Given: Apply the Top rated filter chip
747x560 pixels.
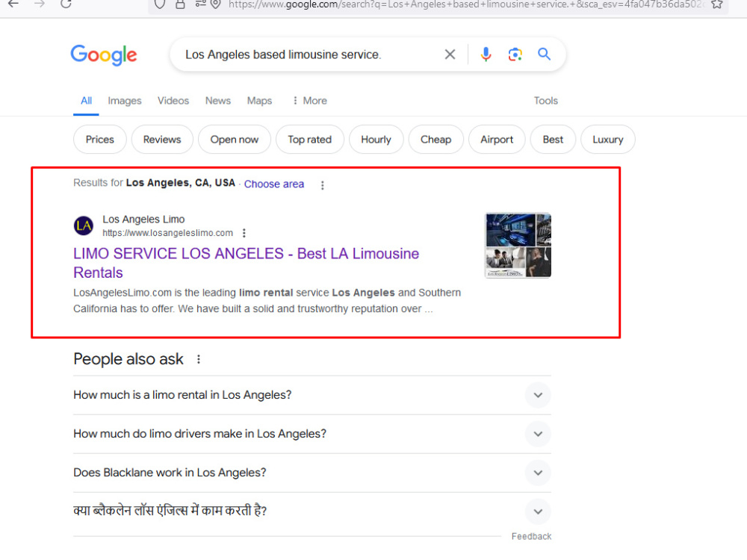Looking at the screenshot, I should tap(310, 140).
